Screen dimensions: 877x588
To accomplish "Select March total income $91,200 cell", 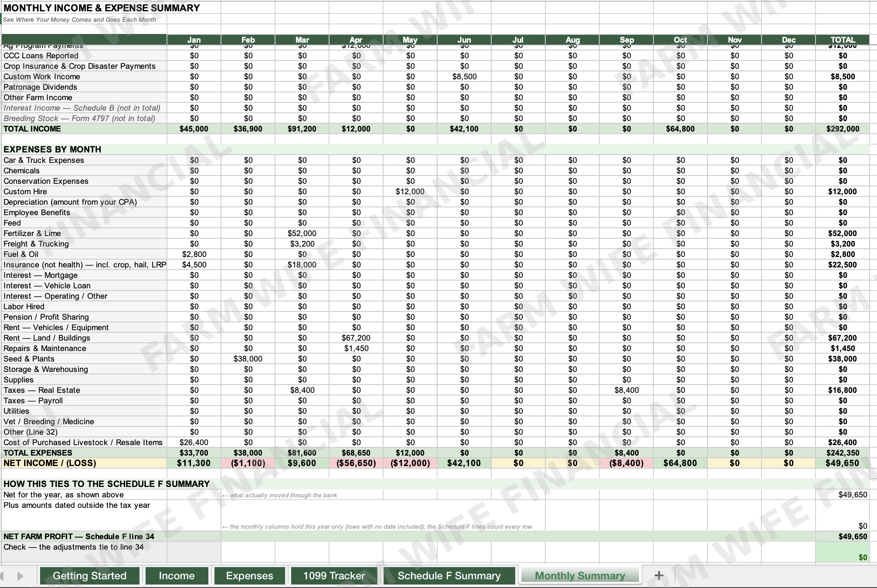I will pyautogui.click(x=302, y=129).
